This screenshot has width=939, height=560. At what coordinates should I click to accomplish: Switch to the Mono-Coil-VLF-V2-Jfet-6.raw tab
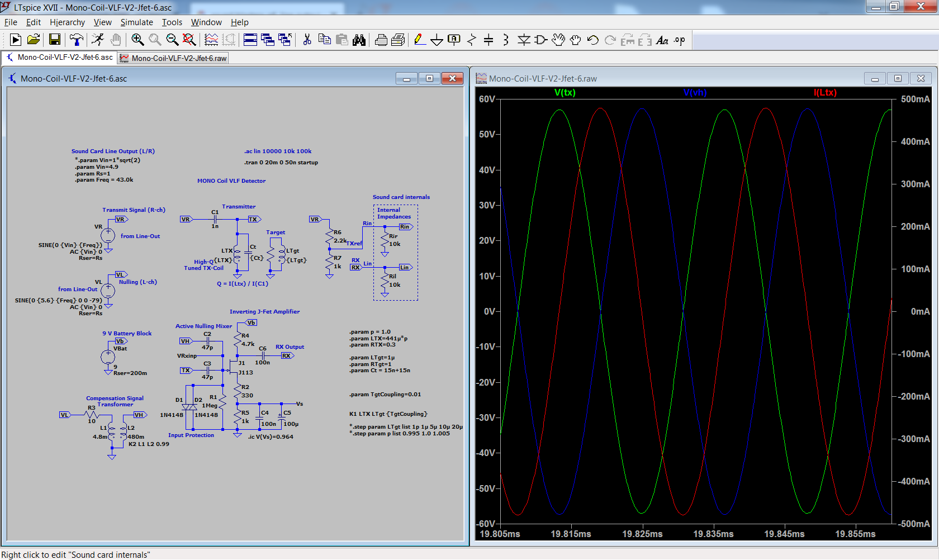click(173, 58)
